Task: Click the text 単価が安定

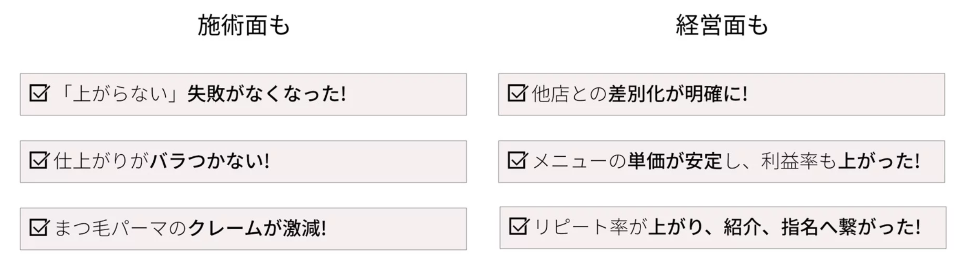Action: point(675,161)
